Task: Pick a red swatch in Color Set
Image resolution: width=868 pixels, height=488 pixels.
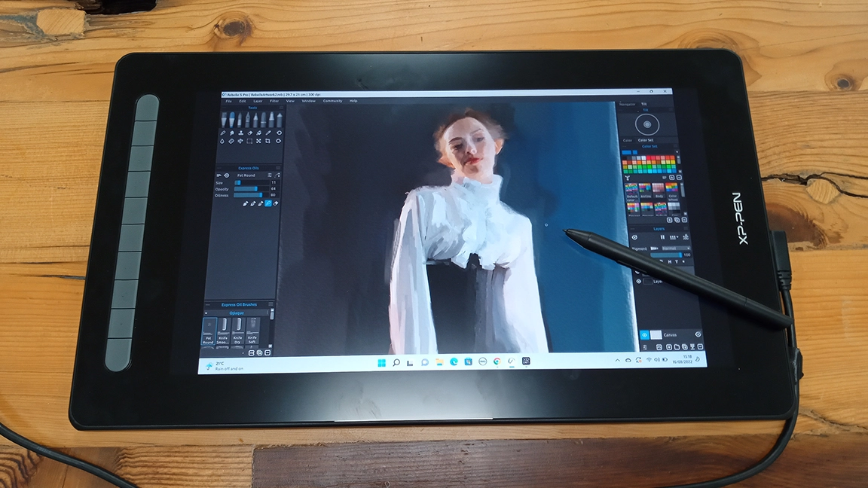Action: pos(649,157)
